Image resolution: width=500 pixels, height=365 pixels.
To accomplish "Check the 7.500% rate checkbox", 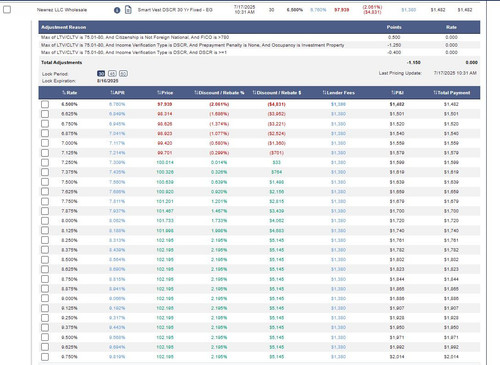I will coord(45,182).
